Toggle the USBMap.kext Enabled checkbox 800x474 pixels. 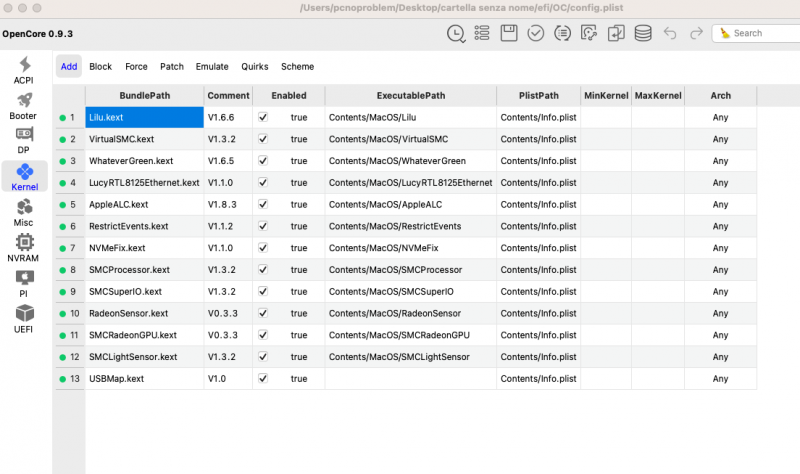coord(263,379)
